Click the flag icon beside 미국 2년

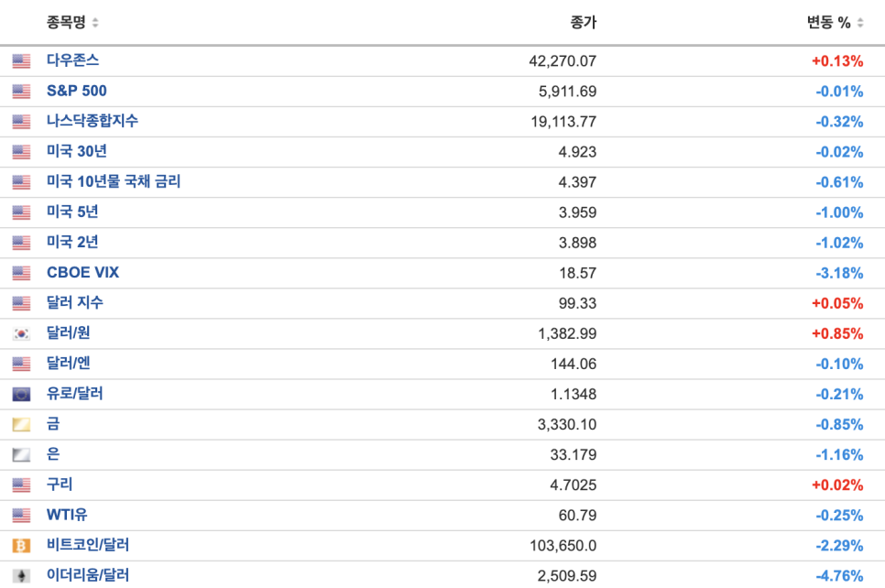pos(21,243)
